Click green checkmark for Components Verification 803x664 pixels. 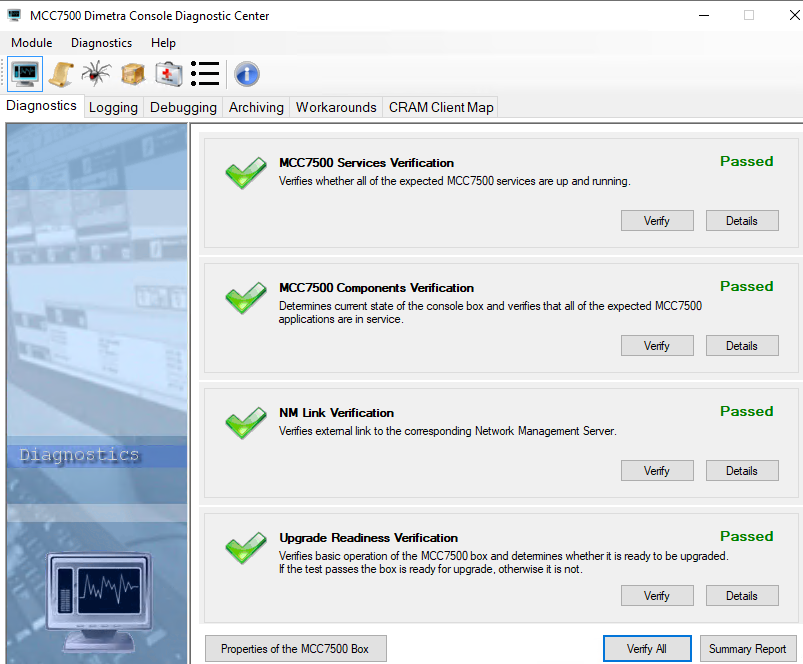coord(246,297)
